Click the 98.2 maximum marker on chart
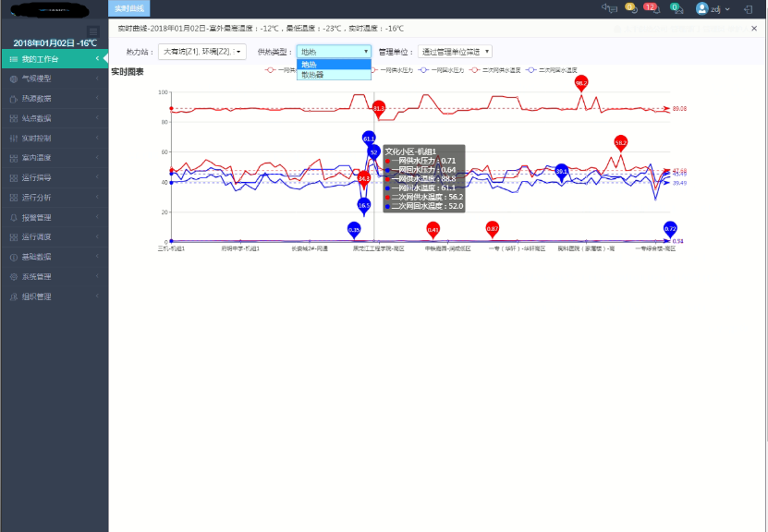The width and height of the screenshot is (768, 532). [x=581, y=83]
